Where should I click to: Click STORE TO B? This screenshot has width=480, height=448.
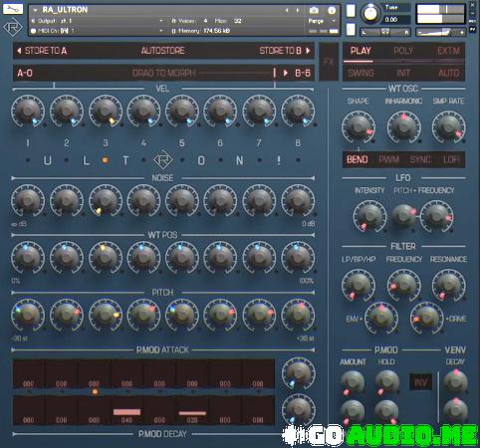click(280, 51)
